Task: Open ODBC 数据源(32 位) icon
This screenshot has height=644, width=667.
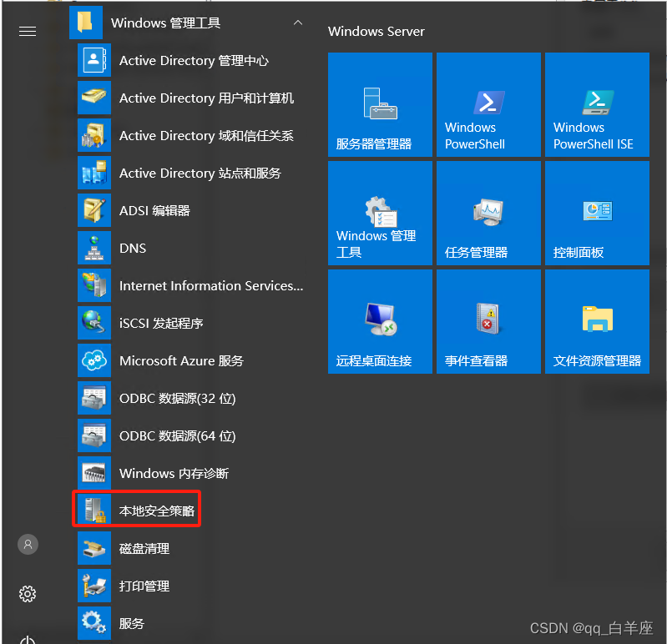Action: coord(94,398)
